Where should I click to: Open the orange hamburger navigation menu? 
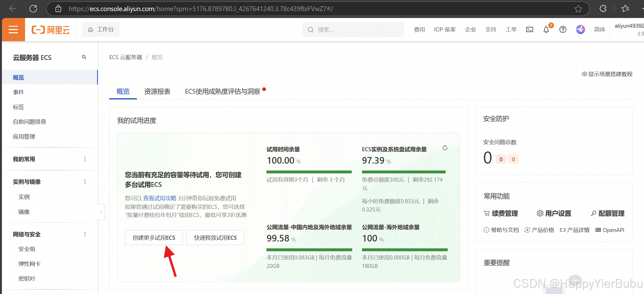coord(13,30)
